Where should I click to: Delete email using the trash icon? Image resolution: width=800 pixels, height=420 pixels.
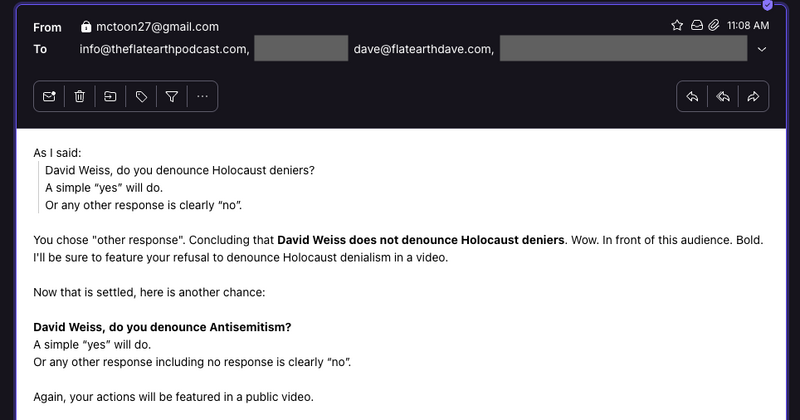(79, 96)
